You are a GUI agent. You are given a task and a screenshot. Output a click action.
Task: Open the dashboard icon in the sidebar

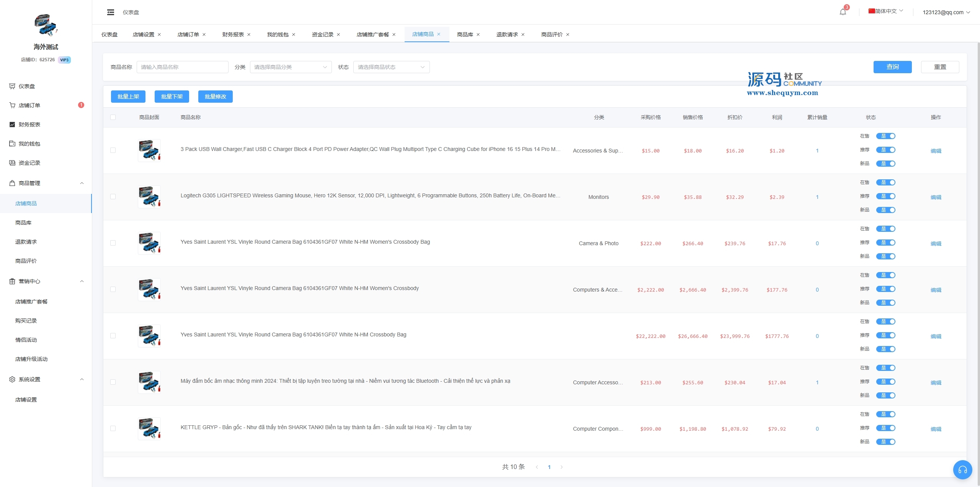[12, 86]
